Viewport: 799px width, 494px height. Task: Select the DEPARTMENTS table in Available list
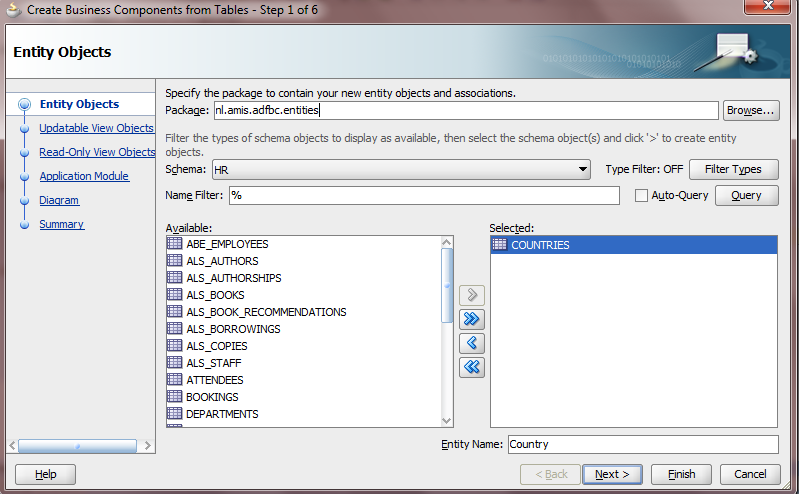point(222,414)
